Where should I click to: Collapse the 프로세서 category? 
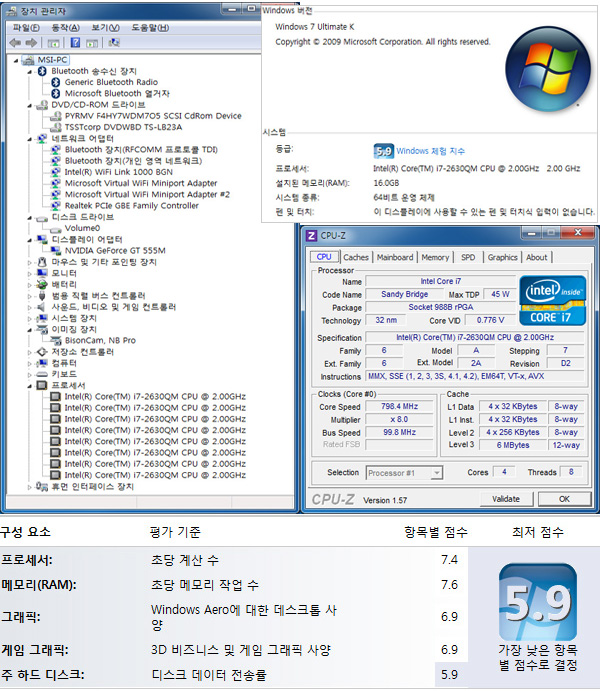[x=30, y=386]
